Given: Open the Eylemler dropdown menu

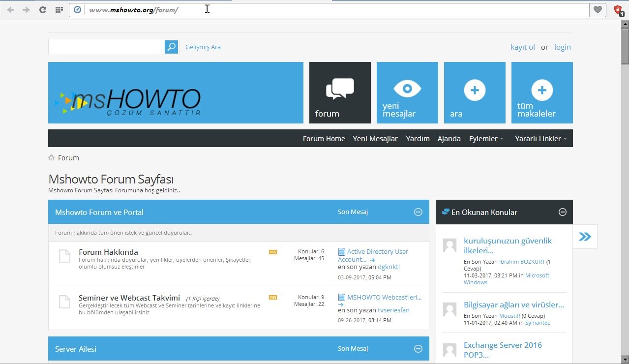Looking at the screenshot, I should point(486,139).
